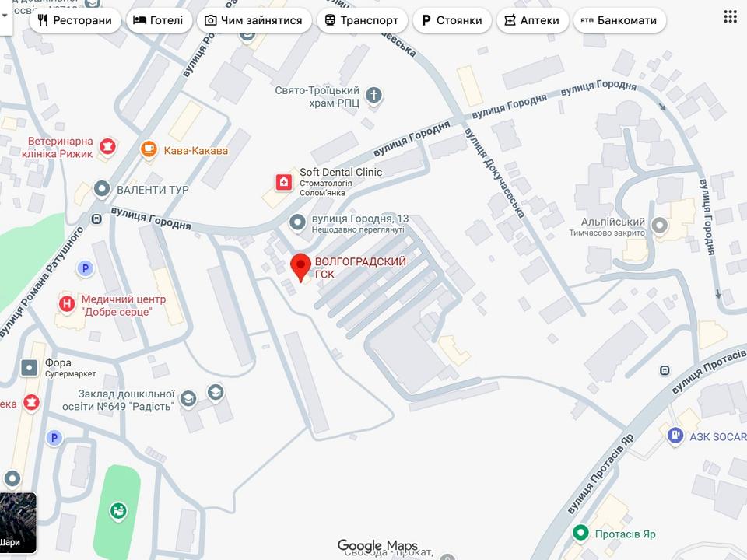This screenshot has height=560, width=747.
Task: Click the red ВОЛГОГРАДСКИЙ ГСК location pin
Action: pos(300,268)
